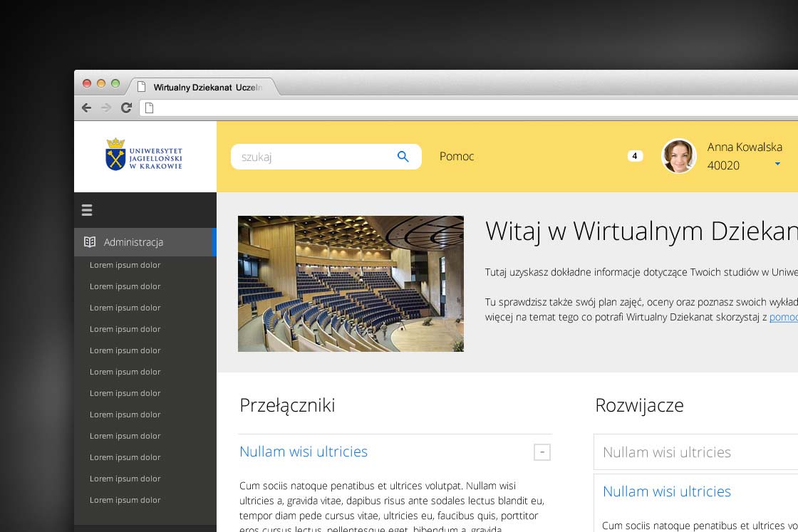The width and height of the screenshot is (798, 532).
Task: Select the Administracja sidebar menu item
Action: pos(133,242)
